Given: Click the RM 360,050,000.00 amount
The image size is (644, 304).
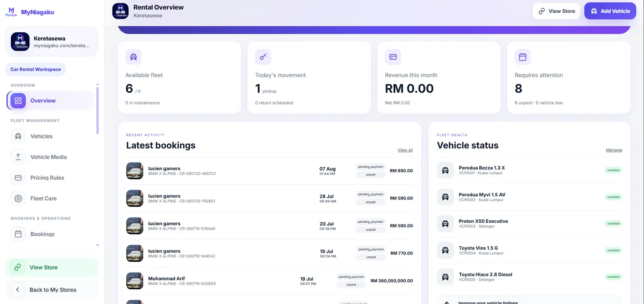Looking at the screenshot, I should pos(392,281).
